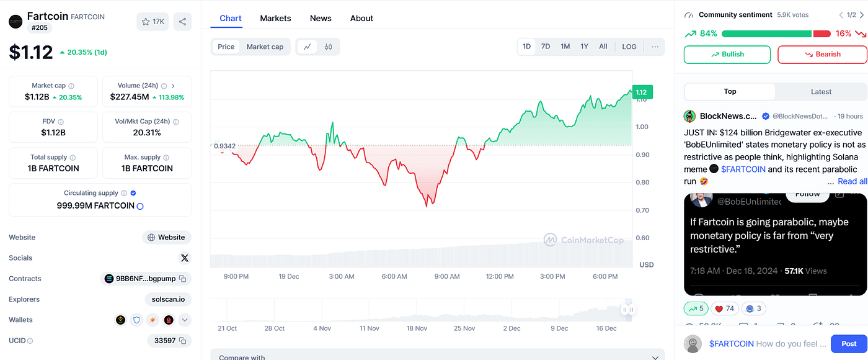Click the $FARTCOIN cashtag in the post
The image size is (868, 360).
[x=743, y=169]
